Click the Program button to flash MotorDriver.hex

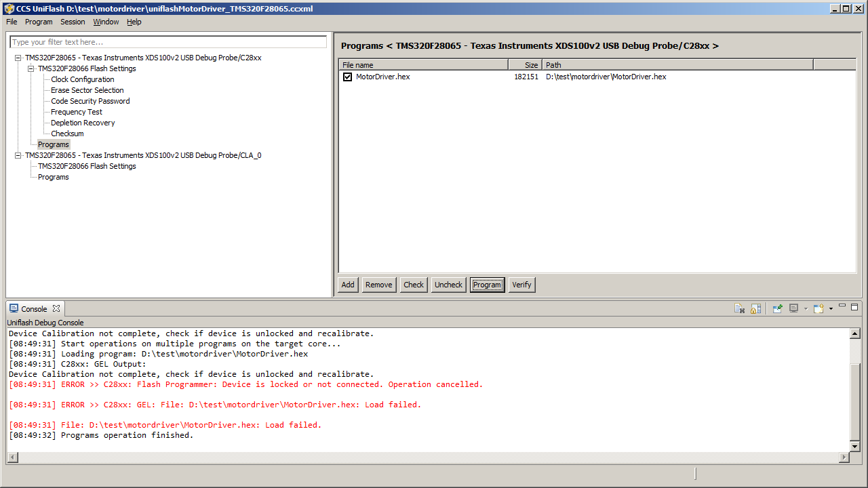click(487, 285)
